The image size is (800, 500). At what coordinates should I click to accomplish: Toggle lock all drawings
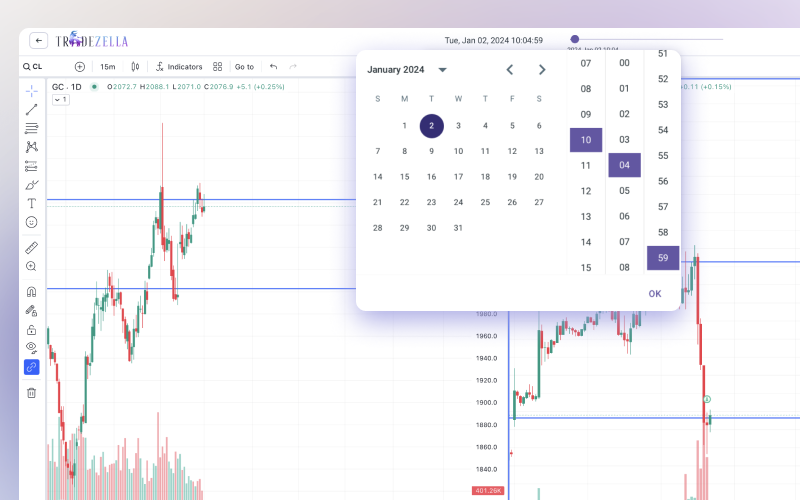coord(31,330)
